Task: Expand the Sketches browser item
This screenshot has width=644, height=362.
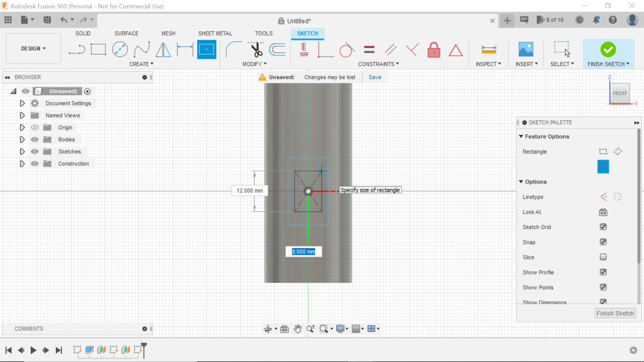Action: pyautogui.click(x=22, y=151)
